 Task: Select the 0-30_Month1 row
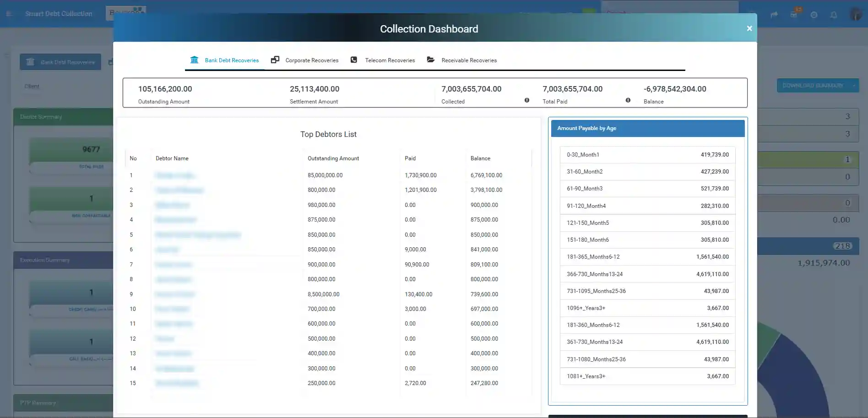(648, 155)
